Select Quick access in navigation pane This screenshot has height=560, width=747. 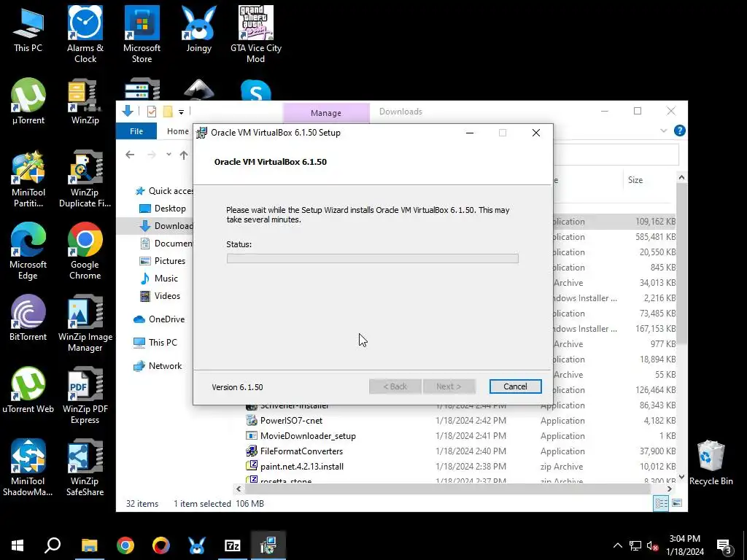[x=164, y=191]
